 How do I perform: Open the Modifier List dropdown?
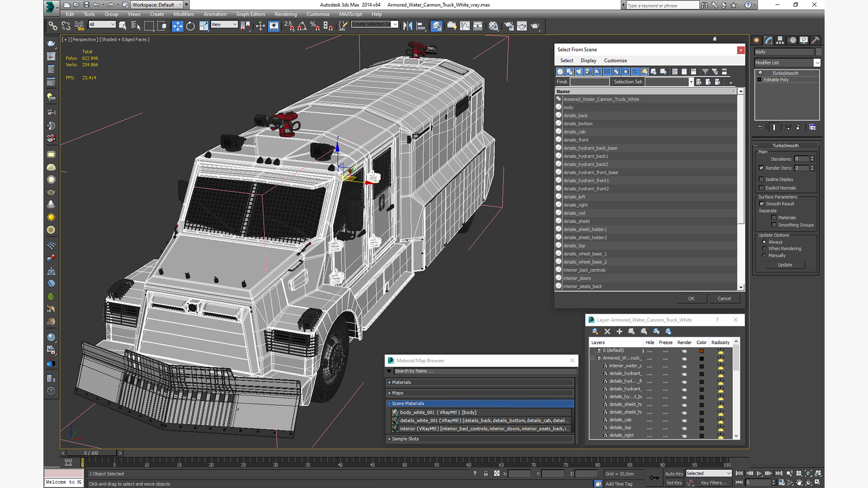[817, 63]
